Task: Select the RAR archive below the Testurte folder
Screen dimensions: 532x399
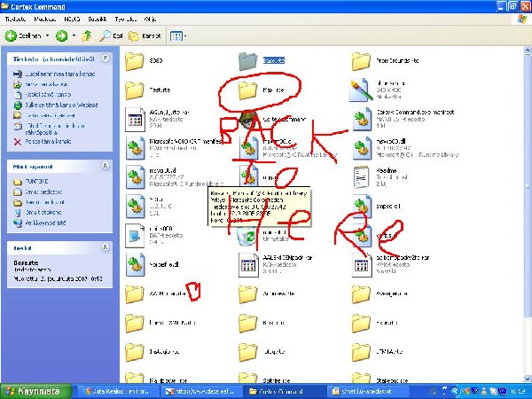Action: pyautogui.click(x=135, y=119)
